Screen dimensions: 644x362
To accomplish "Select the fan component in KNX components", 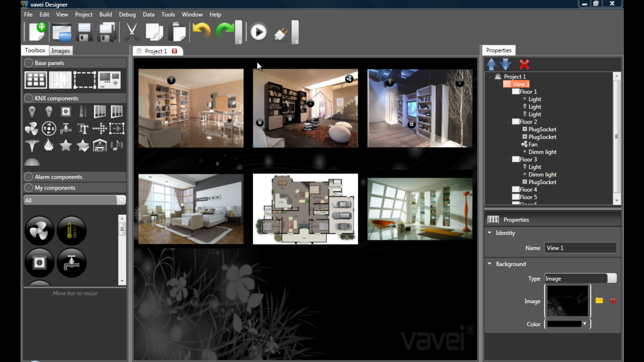I will coord(31,129).
